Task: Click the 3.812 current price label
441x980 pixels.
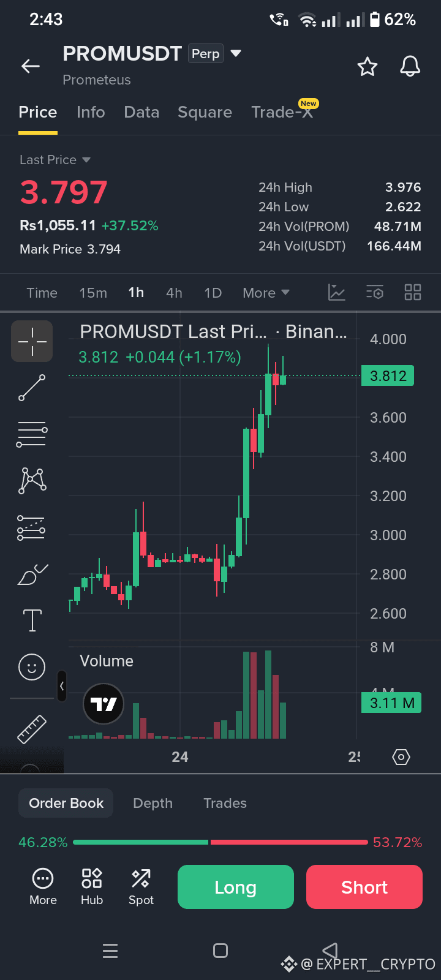Action: click(x=388, y=375)
